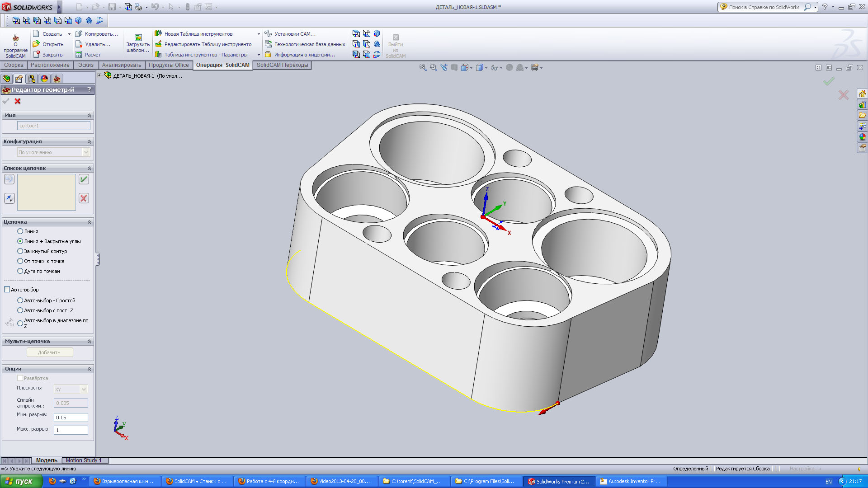Open the Эскиз ribbon tab

[85, 65]
